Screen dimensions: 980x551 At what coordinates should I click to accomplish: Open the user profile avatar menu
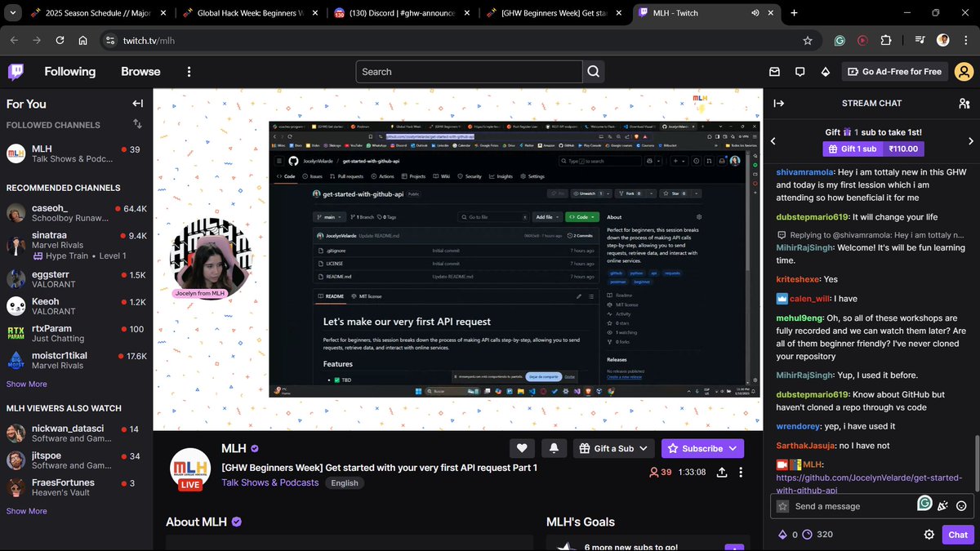point(964,72)
